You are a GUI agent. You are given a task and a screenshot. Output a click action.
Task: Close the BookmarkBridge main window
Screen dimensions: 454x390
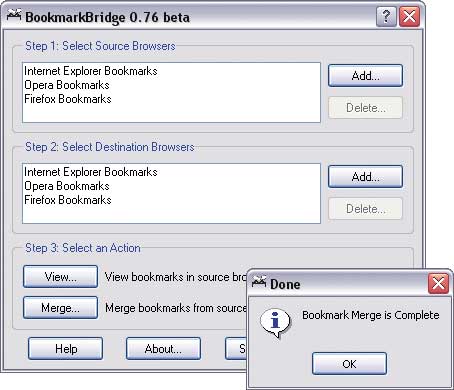pos(409,17)
